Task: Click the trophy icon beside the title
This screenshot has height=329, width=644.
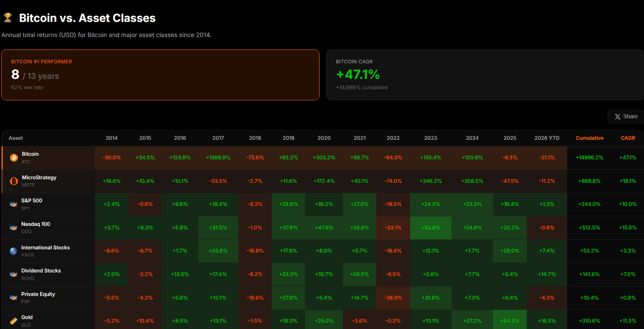Action: tap(8, 18)
